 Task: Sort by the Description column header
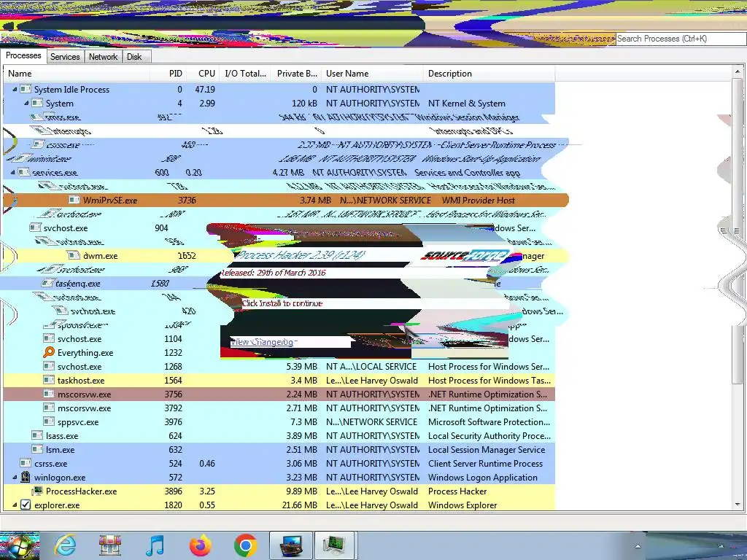[489, 74]
